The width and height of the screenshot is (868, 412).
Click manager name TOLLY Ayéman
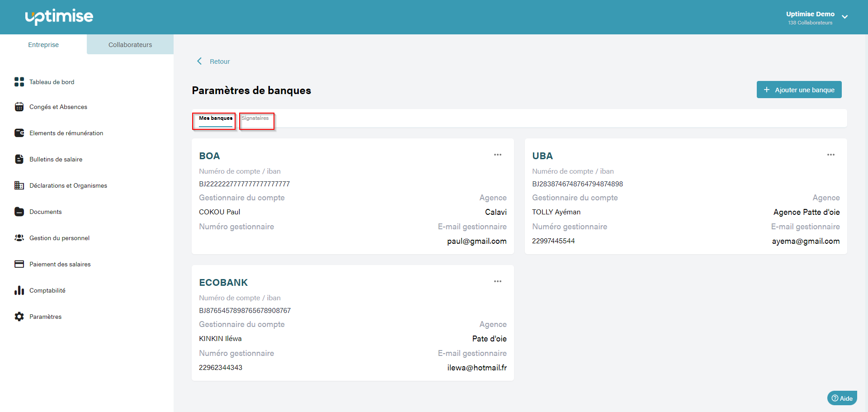pos(556,212)
